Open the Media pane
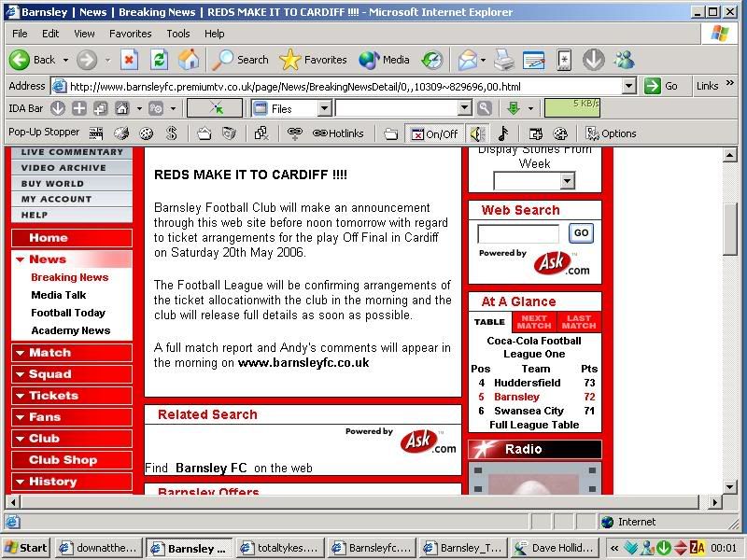747x560 pixels. tap(384, 60)
